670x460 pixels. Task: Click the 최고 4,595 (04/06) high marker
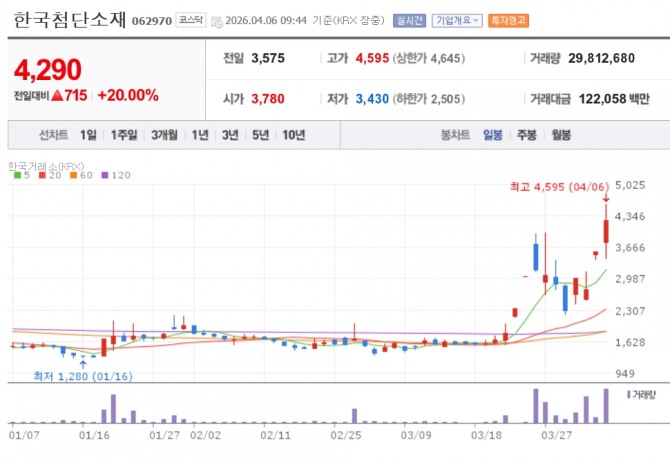[x=559, y=187]
